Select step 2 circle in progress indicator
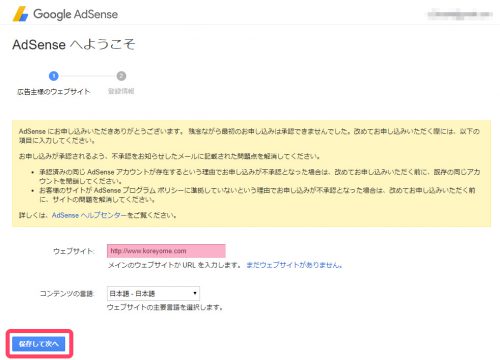 pos(121,76)
